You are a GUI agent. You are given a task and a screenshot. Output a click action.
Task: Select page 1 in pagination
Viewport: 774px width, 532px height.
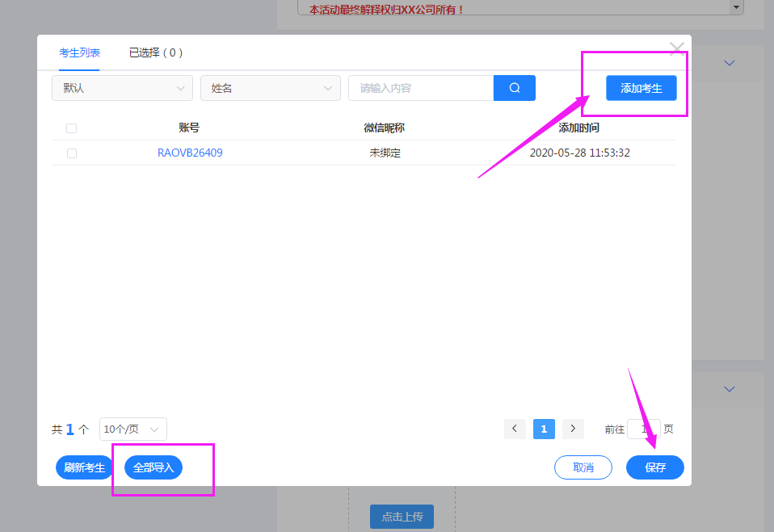pyautogui.click(x=544, y=429)
